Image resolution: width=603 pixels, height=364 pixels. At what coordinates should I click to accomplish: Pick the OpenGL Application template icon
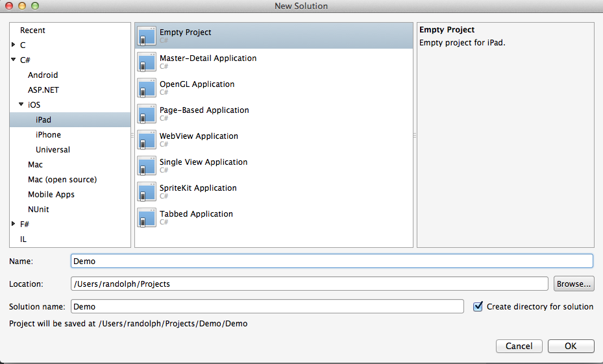(x=147, y=88)
